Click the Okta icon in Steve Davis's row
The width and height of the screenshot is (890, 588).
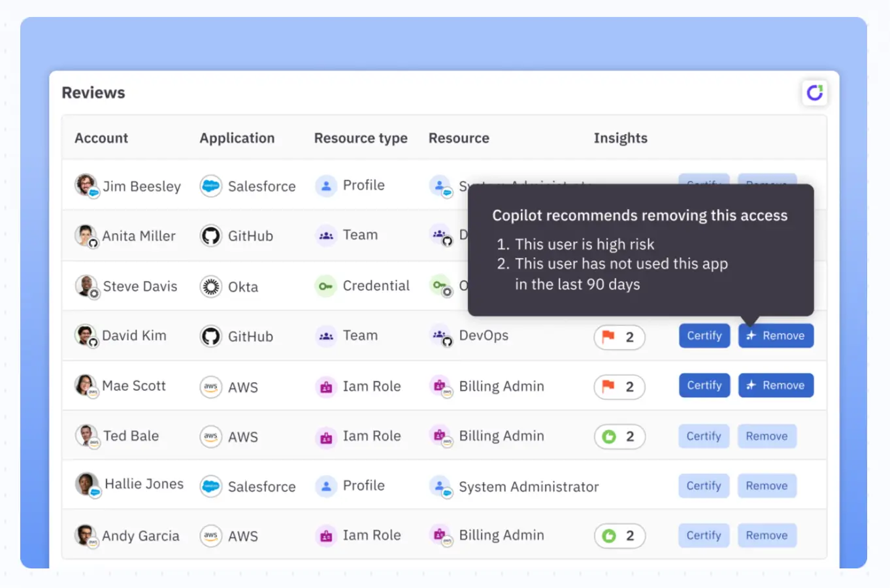coord(210,287)
